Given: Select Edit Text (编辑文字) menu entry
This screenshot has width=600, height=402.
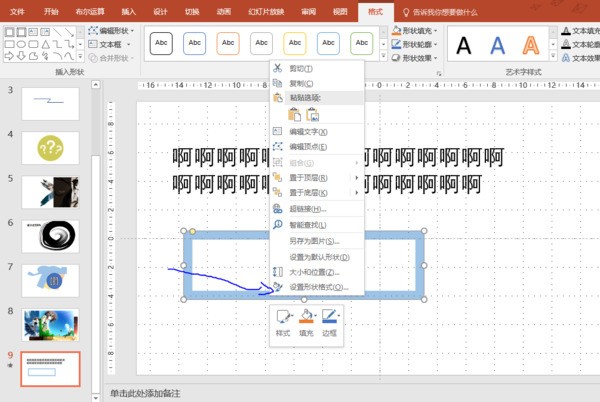Looking at the screenshot, I should [308, 132].
